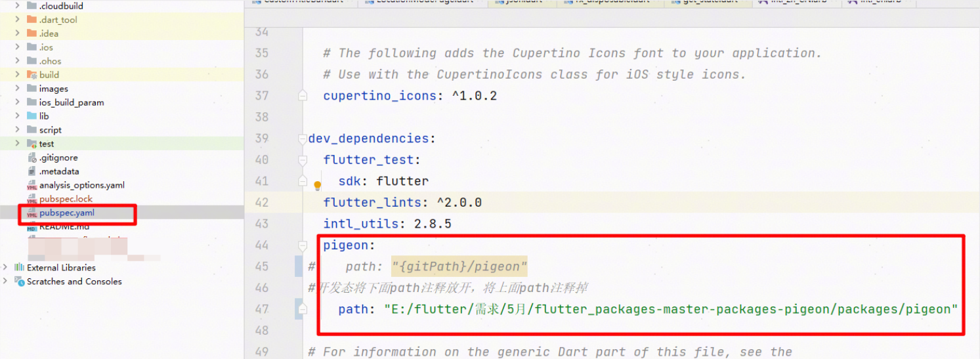Click the analysis_options.yaml YML file icon

tap(32, 185)
